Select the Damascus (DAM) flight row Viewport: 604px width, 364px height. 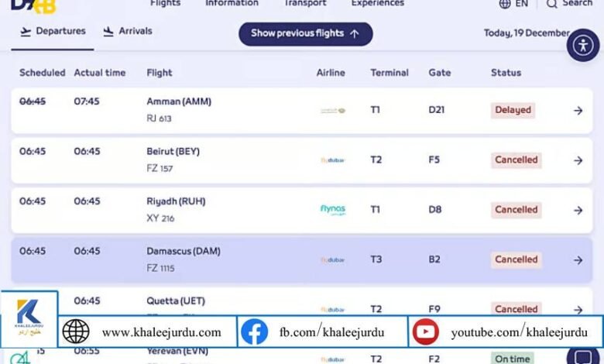232,259
